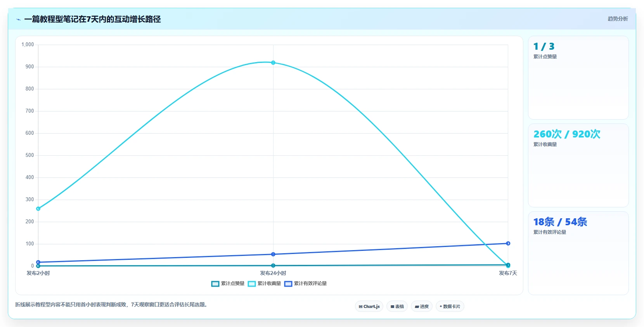
Task: Click the 累计收藏量 peak point at 发布24小时
Action: coord(273,63)
